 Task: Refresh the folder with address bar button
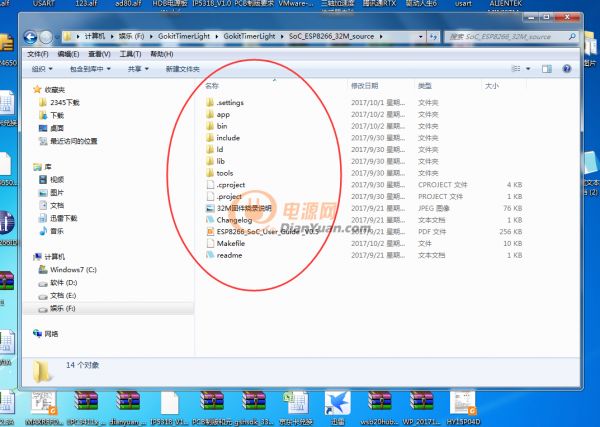pos(433,37)
